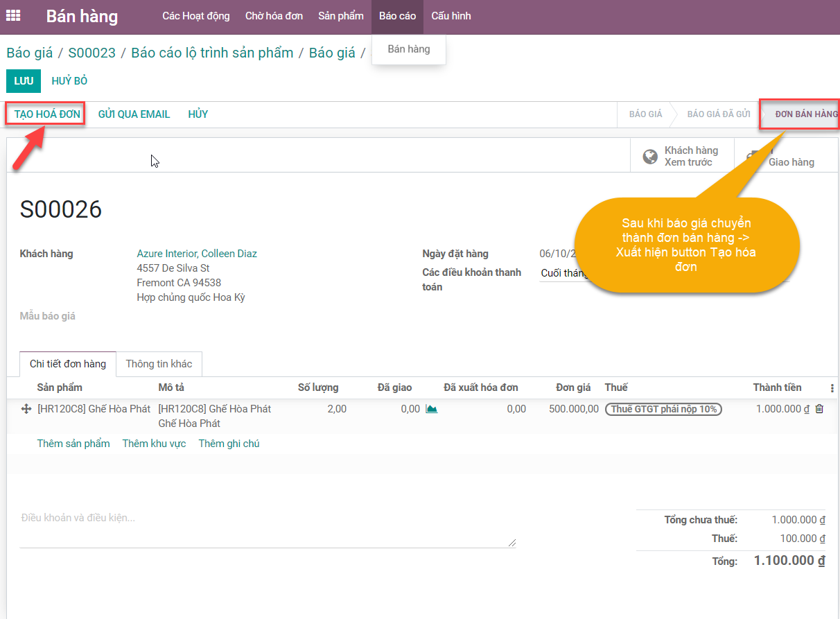Open the Cấu hình menu
The width and height of the screenshot is (840, 619).
pyautogui.click(x=450, y=16)
